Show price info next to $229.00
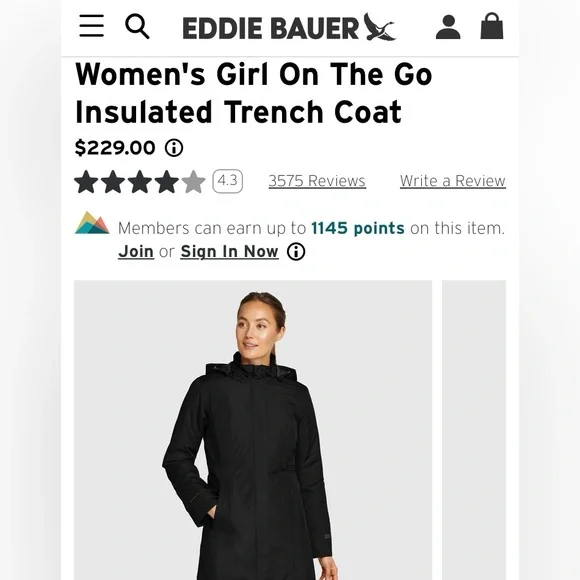 tap(174, 148)
